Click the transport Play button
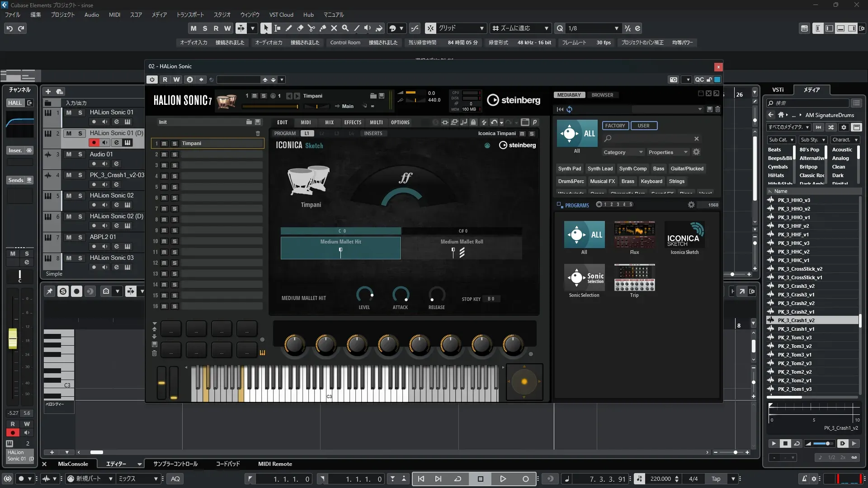This screenshot has height=488, width=868. pos(503,479)
